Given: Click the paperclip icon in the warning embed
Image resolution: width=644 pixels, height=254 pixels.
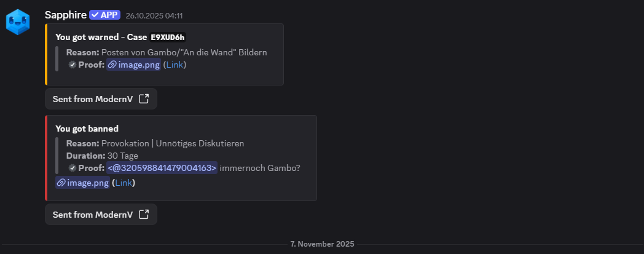Looking at the screenshot, I should pyautogui.click(x=112, y=65).
